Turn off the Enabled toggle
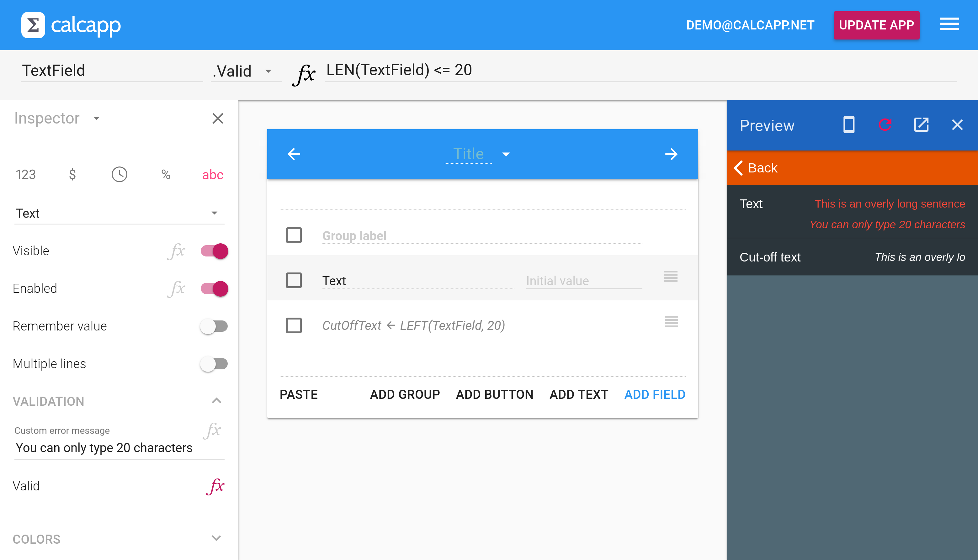Image resolution: width=978 pixels, height=560 pixels. (x=214, y=288)
